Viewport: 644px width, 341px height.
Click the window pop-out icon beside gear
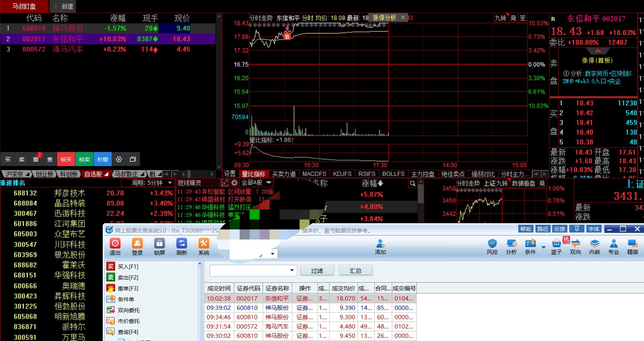pos(133,159)
